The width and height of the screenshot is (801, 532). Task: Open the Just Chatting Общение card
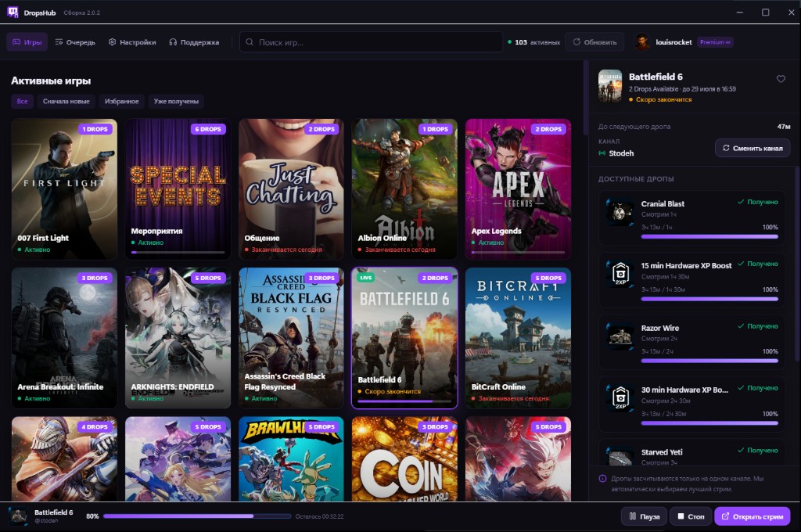click(x=291, y=189)
